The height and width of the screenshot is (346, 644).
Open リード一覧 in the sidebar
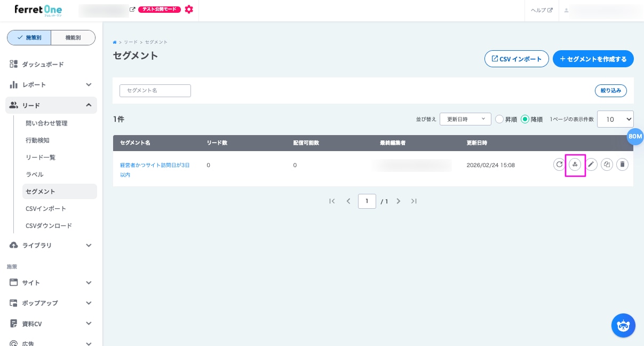[41, 158]
